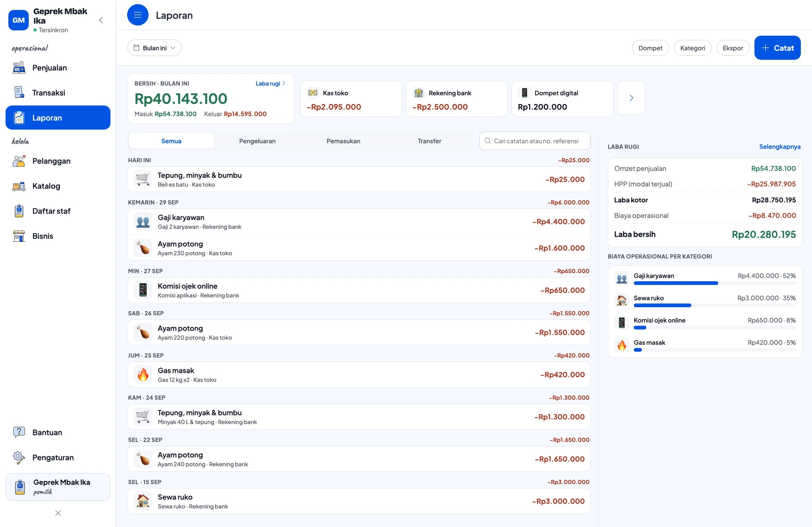Viewport: 812px width, 527px height.
Task: Collapse sidebar with the left chevron
Action: [x=101, y=20]
